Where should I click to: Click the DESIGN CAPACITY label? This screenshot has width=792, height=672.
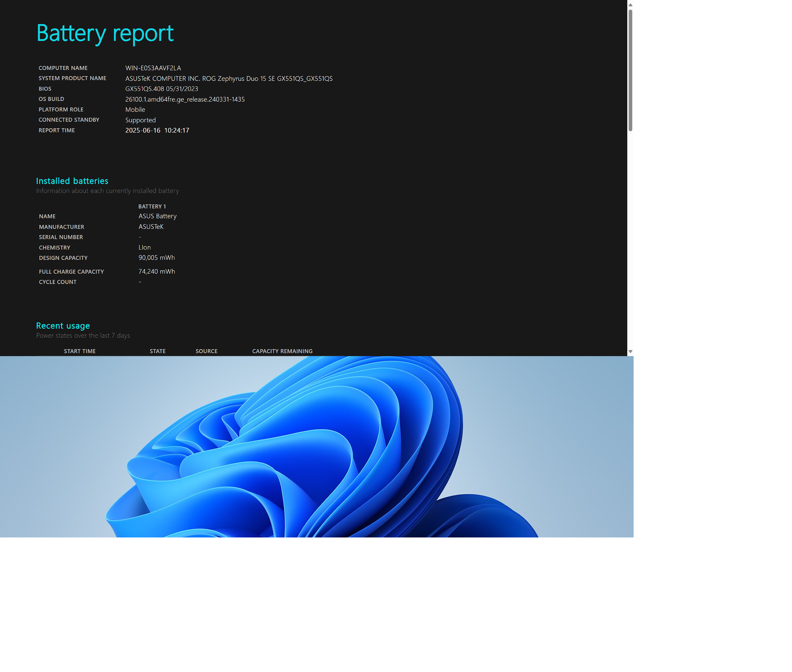click(63, 258)
